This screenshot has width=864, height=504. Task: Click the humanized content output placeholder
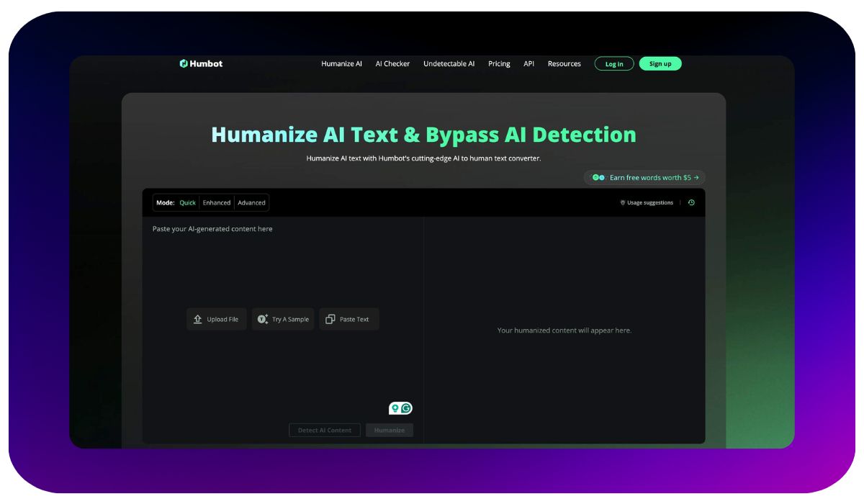pyautogui.click(x=564, y=330)
